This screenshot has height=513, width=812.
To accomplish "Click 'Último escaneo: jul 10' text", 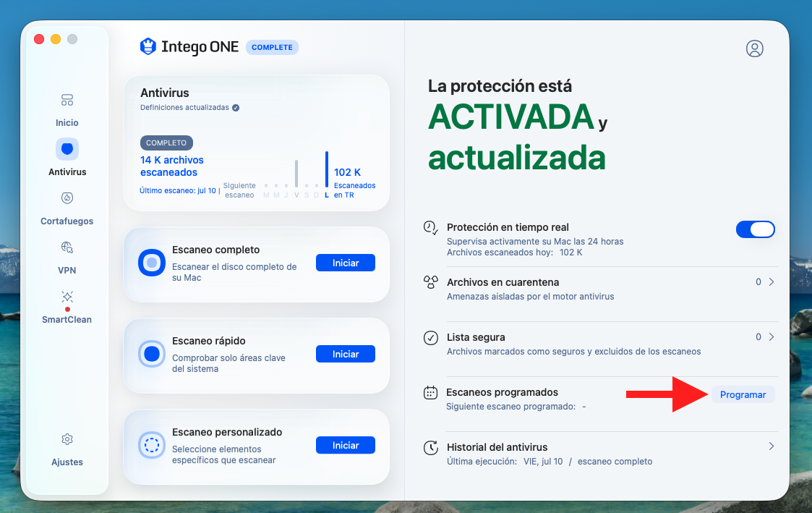I will point(178,191).
